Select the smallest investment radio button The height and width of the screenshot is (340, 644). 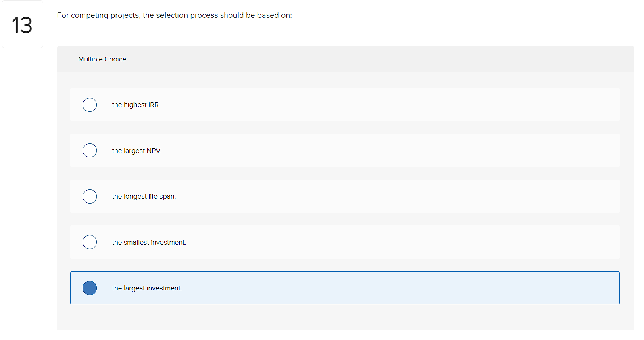click(90, 242)
